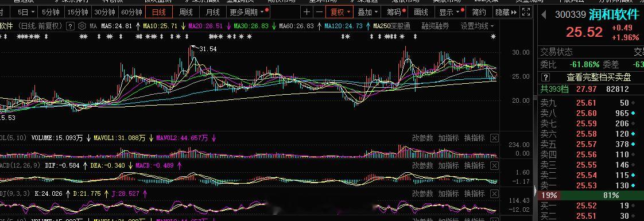The image size is (644, 221).
Task: Click the MA20:26.51 moving average label
Action: click(205, 26)
